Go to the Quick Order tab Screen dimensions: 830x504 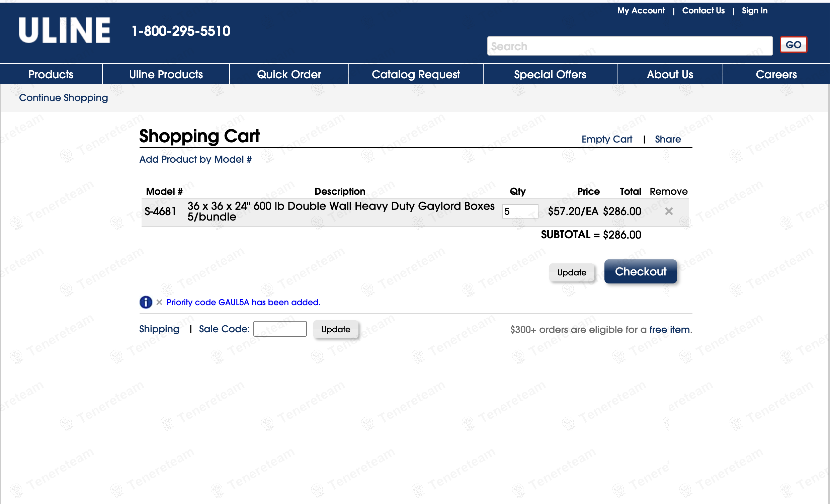point(289,74)
